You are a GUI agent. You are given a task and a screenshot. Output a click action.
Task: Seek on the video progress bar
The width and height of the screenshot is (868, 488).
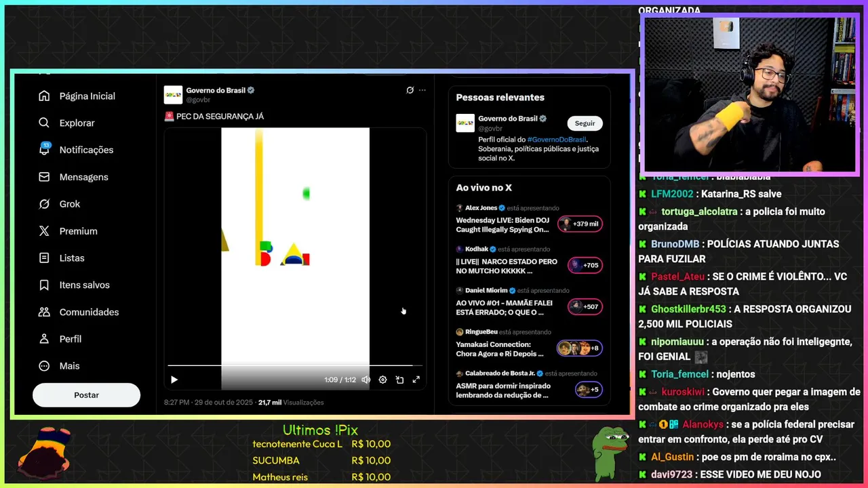pyautogui.click(x=295, y=365)
